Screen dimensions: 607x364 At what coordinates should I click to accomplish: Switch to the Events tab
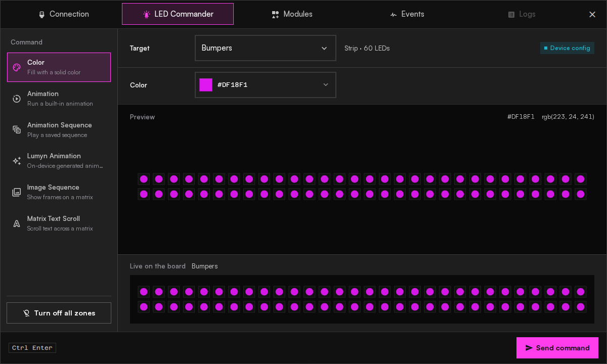point(407,14)
